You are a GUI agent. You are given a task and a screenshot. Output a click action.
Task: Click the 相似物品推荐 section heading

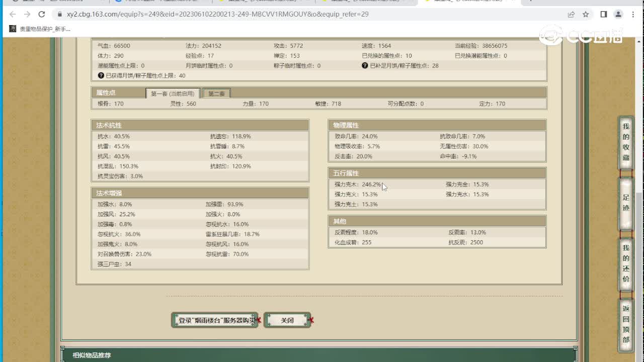92,355
